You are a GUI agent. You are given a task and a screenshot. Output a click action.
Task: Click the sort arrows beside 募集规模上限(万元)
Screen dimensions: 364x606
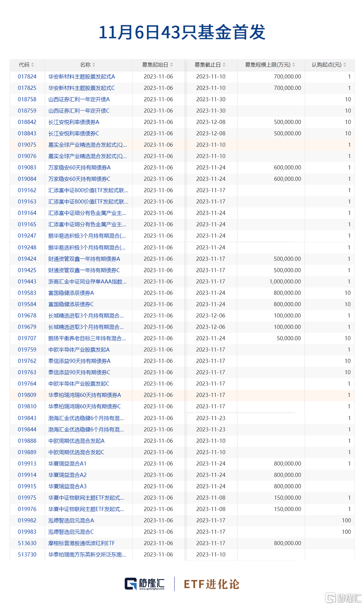click(294, 65)
